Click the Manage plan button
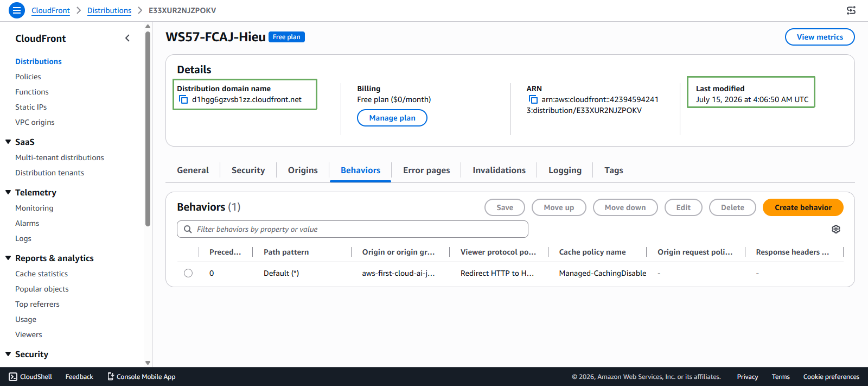This screenshot has height=386, width=868. coord(392,118)
